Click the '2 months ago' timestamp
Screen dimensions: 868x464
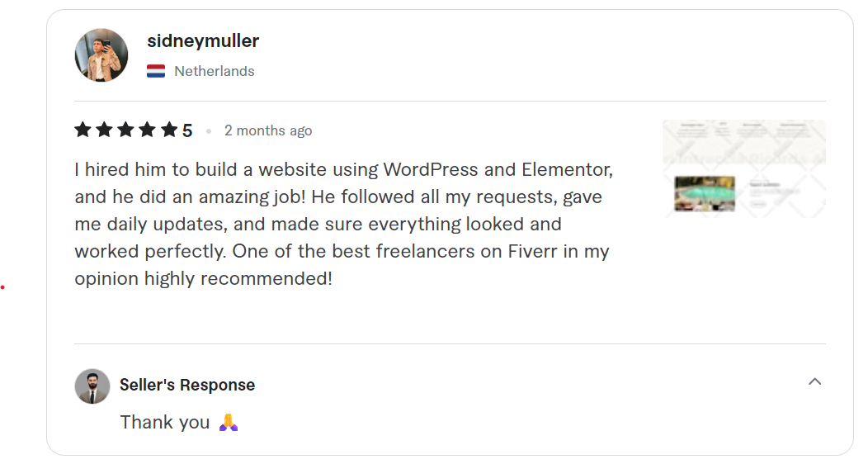click(x=268, y=130)
